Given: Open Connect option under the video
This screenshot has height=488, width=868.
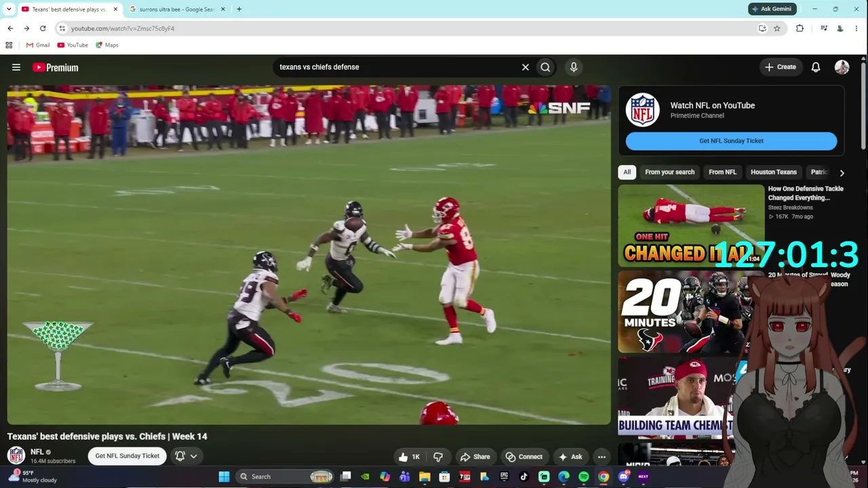Looking at the screenshot, I should 524,457.
